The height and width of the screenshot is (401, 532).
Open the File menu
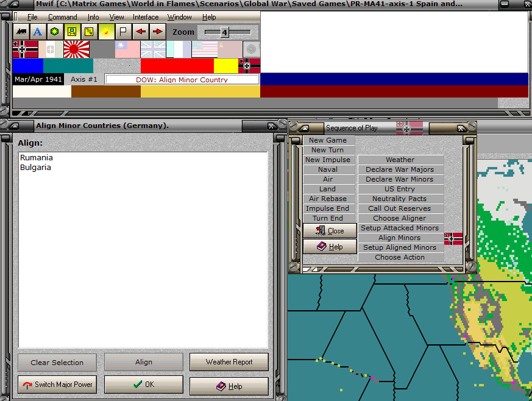(x=32, y=17)
